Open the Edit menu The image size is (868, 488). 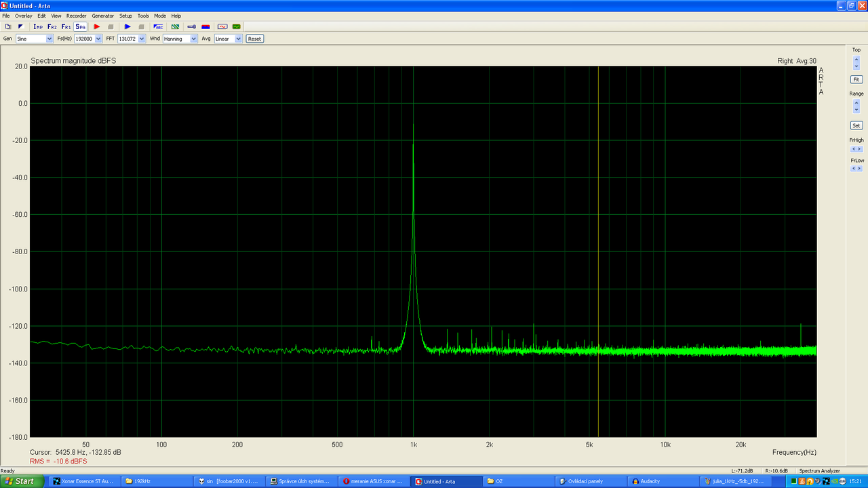pos(41,16)
